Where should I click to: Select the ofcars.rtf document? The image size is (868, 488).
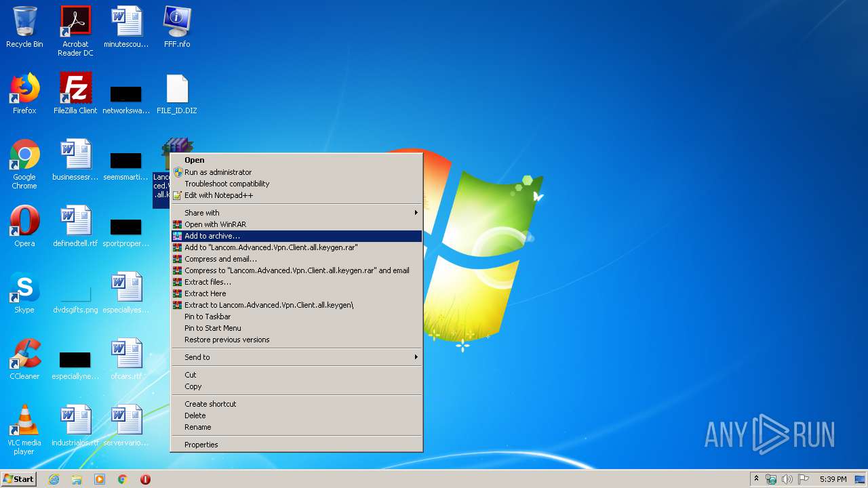[126, 359]
